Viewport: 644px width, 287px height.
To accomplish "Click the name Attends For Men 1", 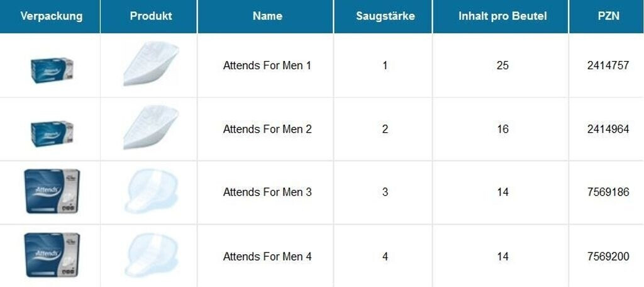I will point(267,65).
